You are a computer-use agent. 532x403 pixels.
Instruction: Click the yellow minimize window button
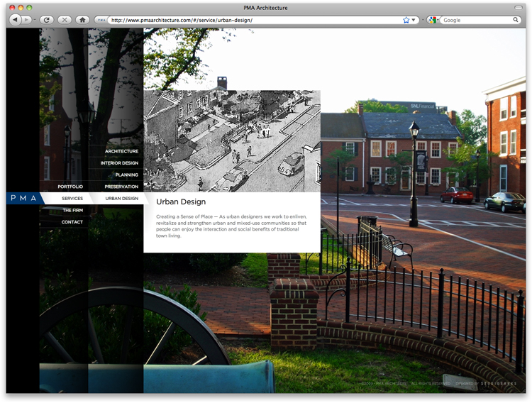[21, 8]
